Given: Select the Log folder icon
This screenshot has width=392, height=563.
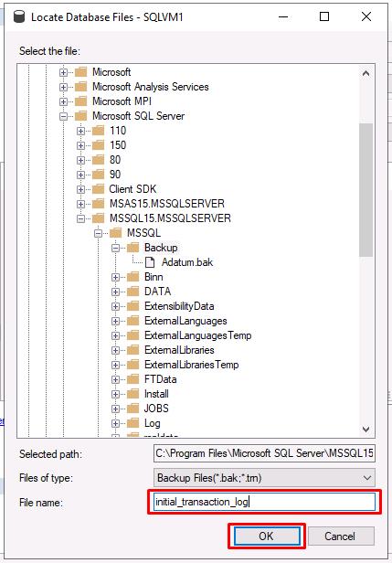Looking at the screenshot, I should pos(132,423).
